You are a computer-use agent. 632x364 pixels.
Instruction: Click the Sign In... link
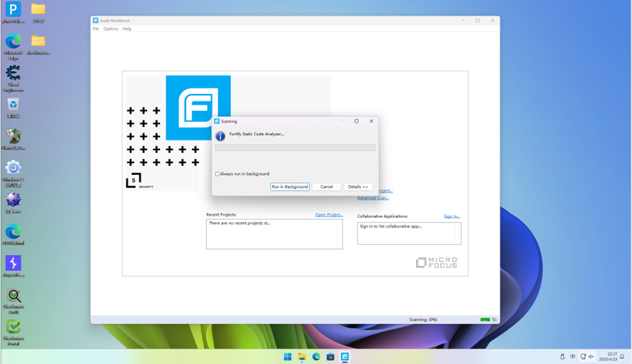tap(452, 216)
